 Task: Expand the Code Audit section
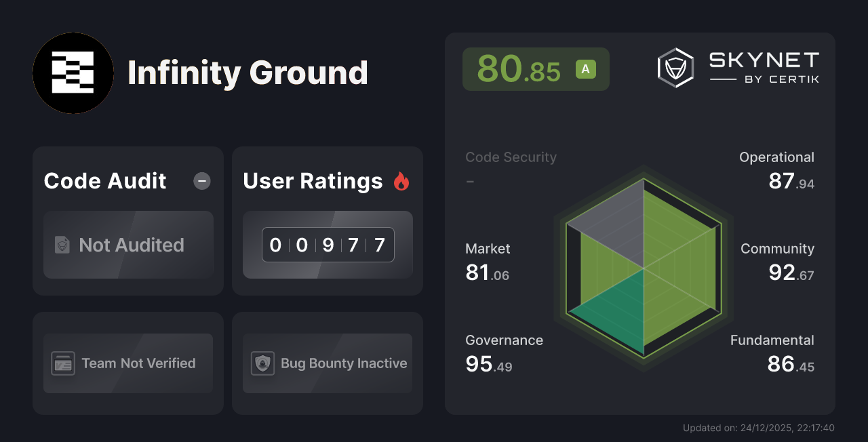tap(104, 181)
